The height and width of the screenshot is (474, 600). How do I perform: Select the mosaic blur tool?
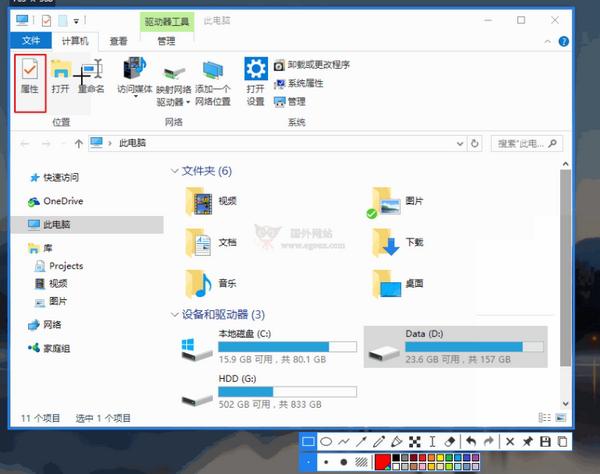point(414,442)
